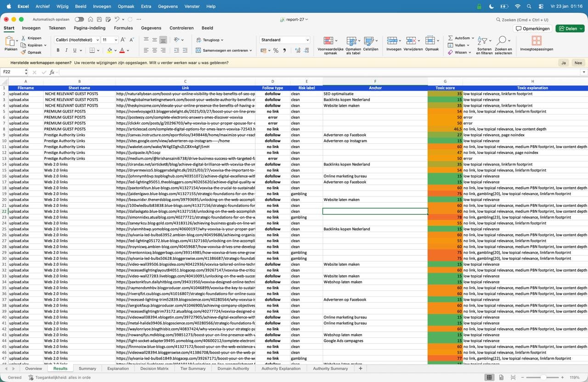Click the Ja button to restore workbooks
The width and height of the screenshot is (588, 382).
[x=564, y=62]
